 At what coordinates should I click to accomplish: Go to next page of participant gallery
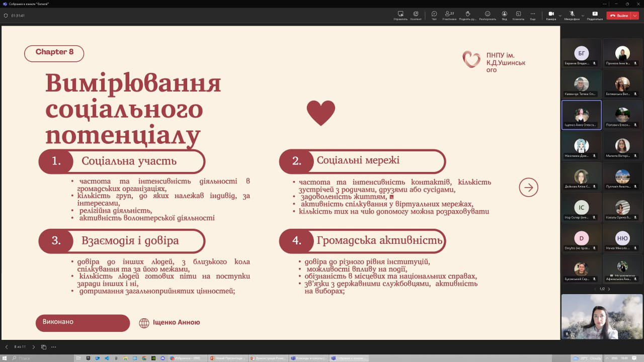pyautogui.click(x=609, y=289)
